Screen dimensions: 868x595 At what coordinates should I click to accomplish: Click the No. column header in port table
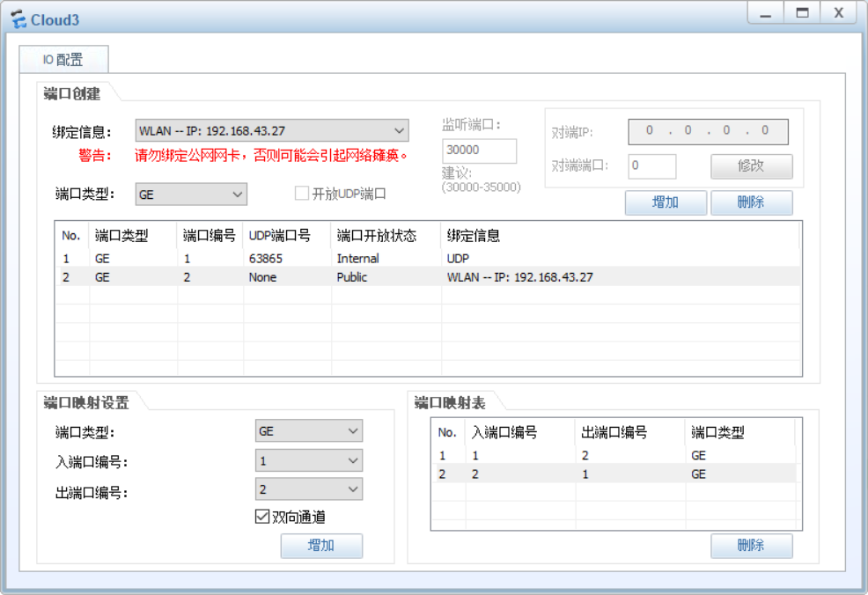[x=71, y=236]
